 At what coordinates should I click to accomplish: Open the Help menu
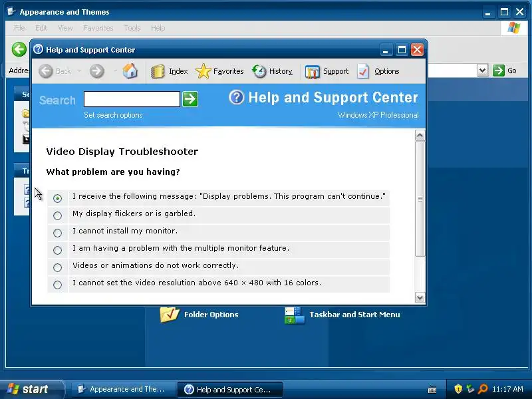coord(158,28)
